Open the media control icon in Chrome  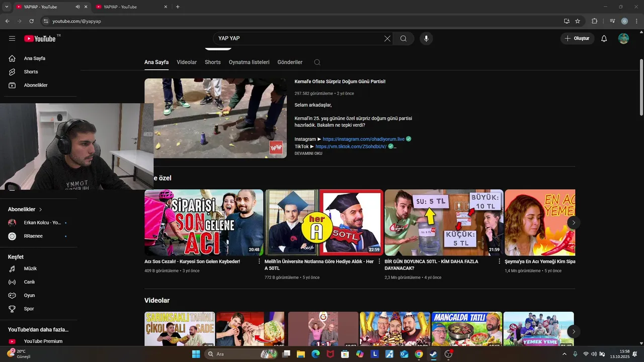[x=612, y=21]
